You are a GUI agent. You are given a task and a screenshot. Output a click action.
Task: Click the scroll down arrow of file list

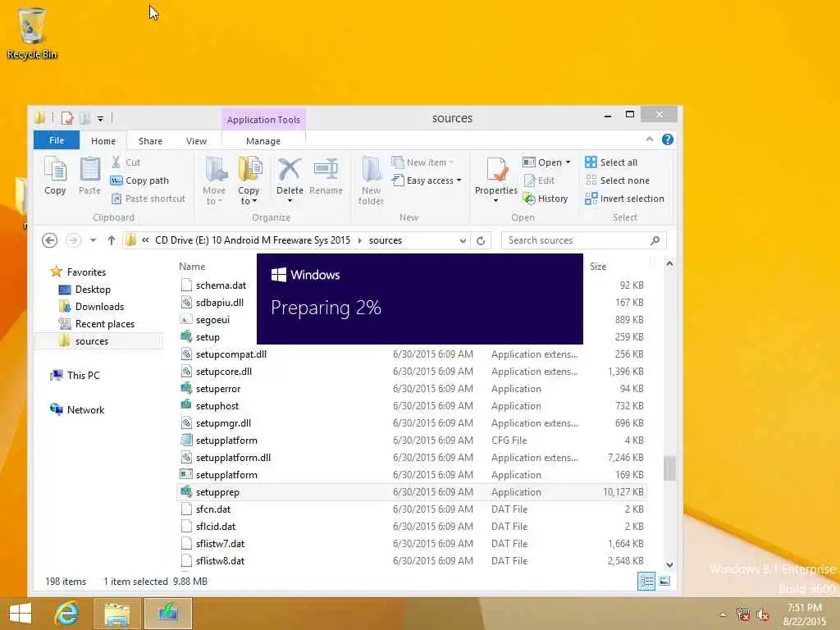coord(669,564)
